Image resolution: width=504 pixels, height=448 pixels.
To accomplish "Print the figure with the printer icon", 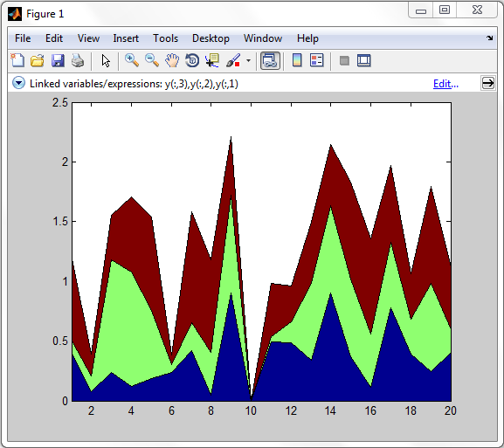I will 78,60.
